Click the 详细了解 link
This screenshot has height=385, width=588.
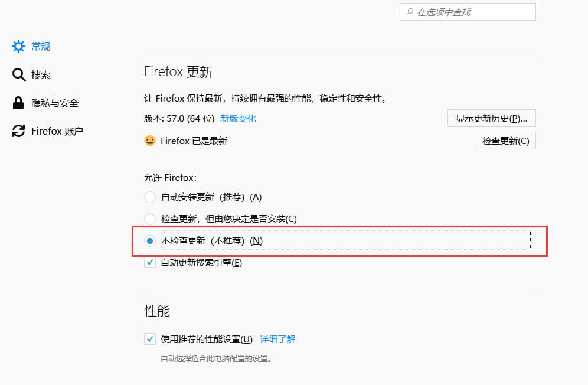coord(277,339)
